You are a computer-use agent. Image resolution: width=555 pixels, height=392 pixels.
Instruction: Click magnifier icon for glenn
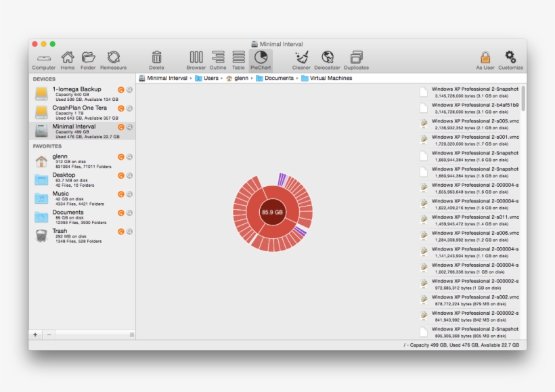[129, 157]
